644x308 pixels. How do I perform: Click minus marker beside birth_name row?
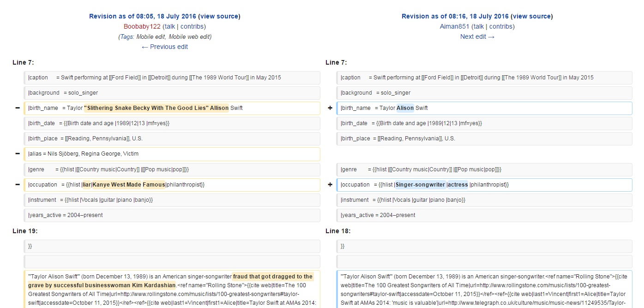point(18,108)
